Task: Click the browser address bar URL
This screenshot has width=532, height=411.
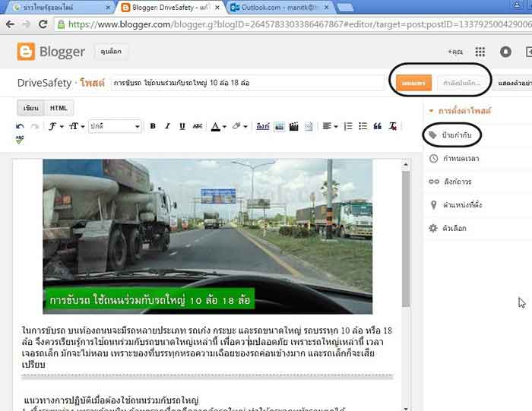Action: coord(300,24)
